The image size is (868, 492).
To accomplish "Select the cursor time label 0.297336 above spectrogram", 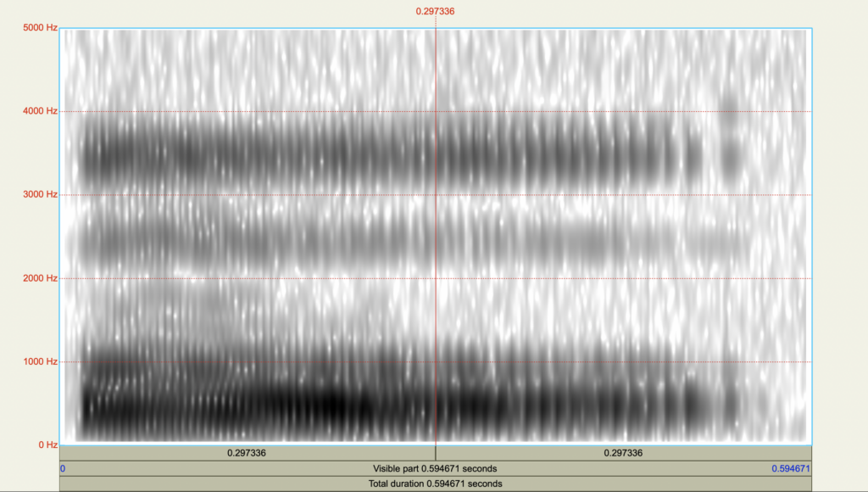I will 435,11.
